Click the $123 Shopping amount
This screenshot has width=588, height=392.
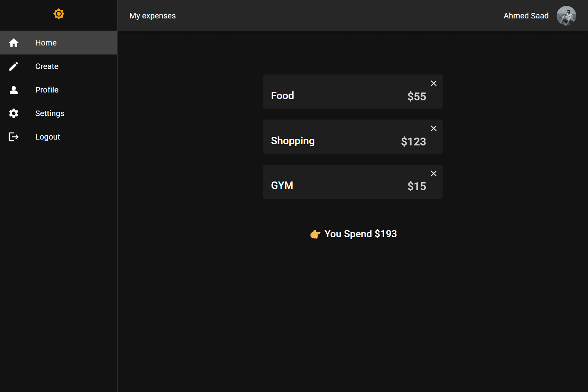coord(413,142)
